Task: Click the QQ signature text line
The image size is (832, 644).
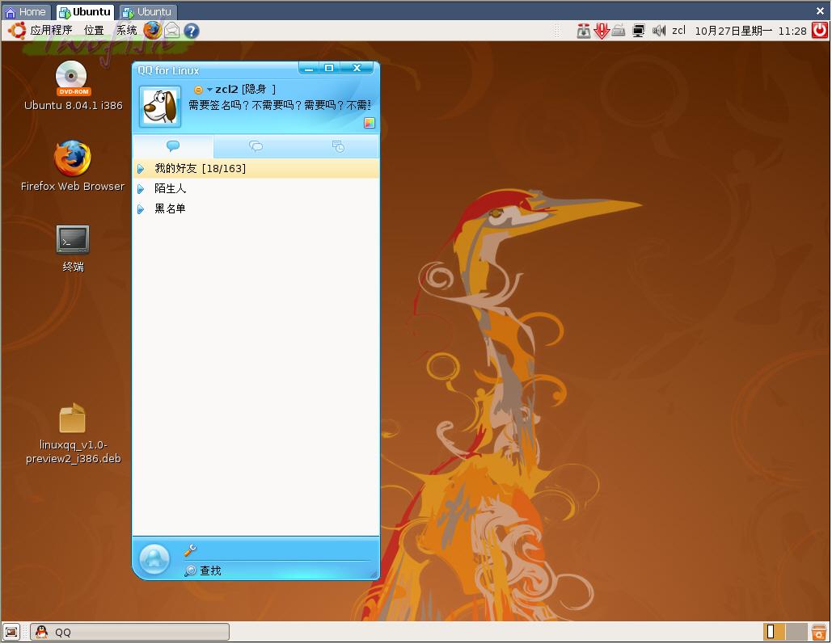Action: click(x=280, y=106)
